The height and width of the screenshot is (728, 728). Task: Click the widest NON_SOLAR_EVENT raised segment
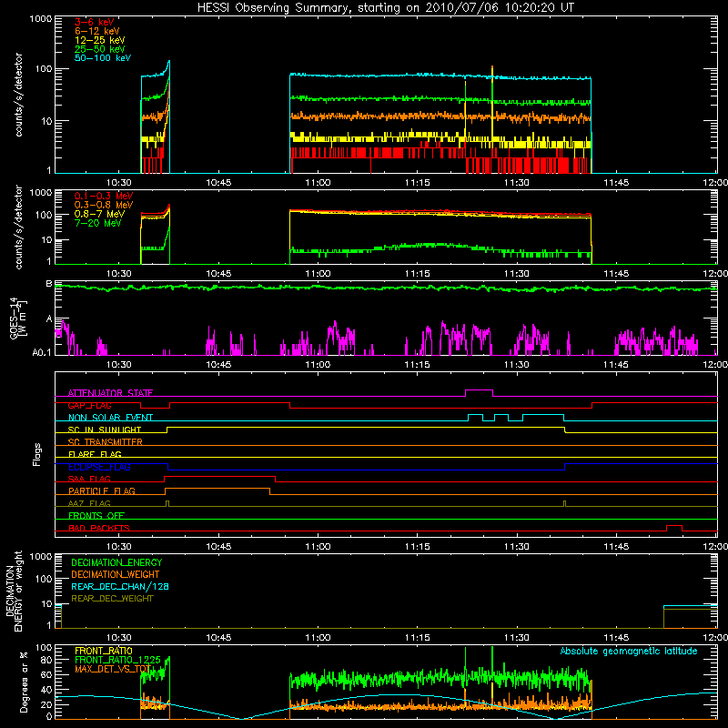(543, 415)
